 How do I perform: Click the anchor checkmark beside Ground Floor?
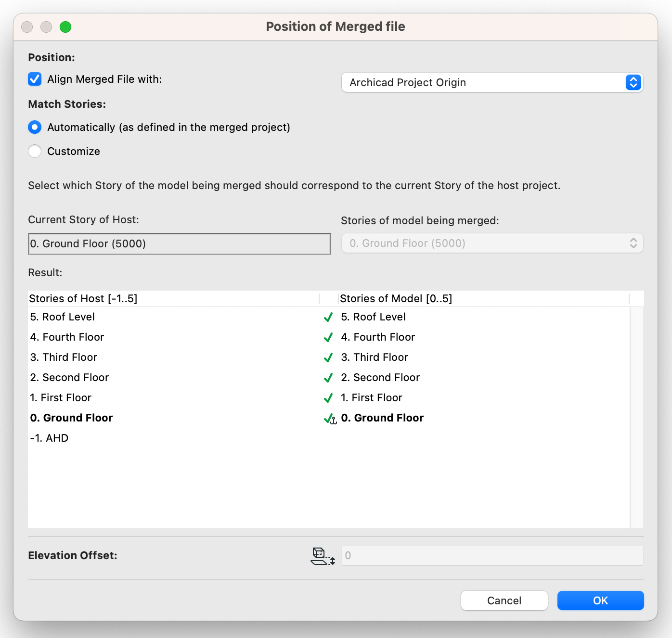330,419
